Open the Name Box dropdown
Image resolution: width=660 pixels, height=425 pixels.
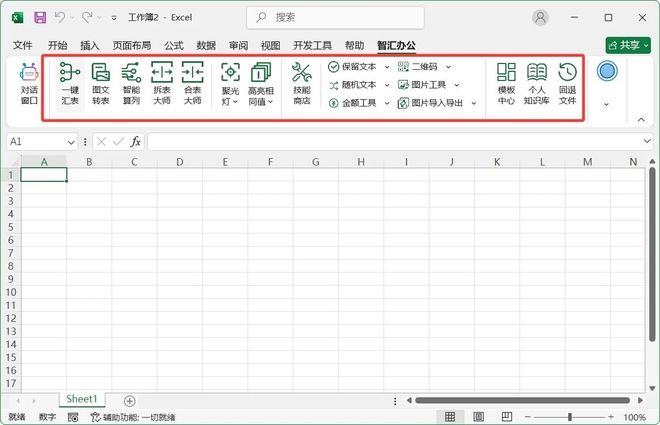coord(71,142)
